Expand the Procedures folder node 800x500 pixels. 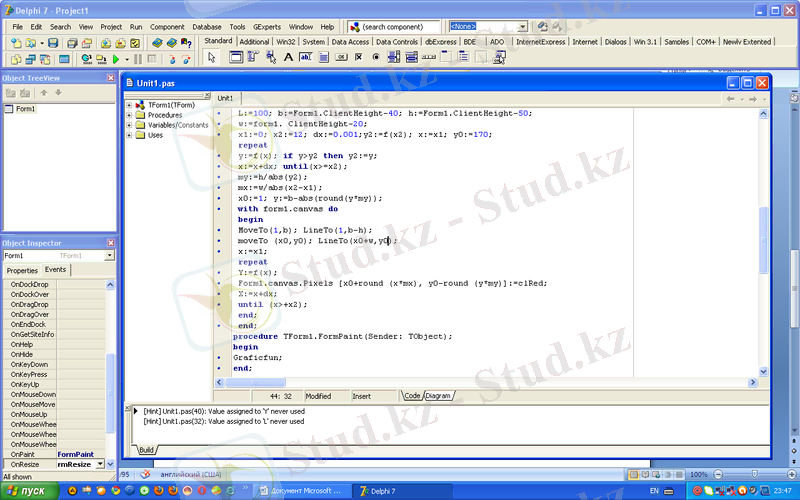(x=129, y=115)
